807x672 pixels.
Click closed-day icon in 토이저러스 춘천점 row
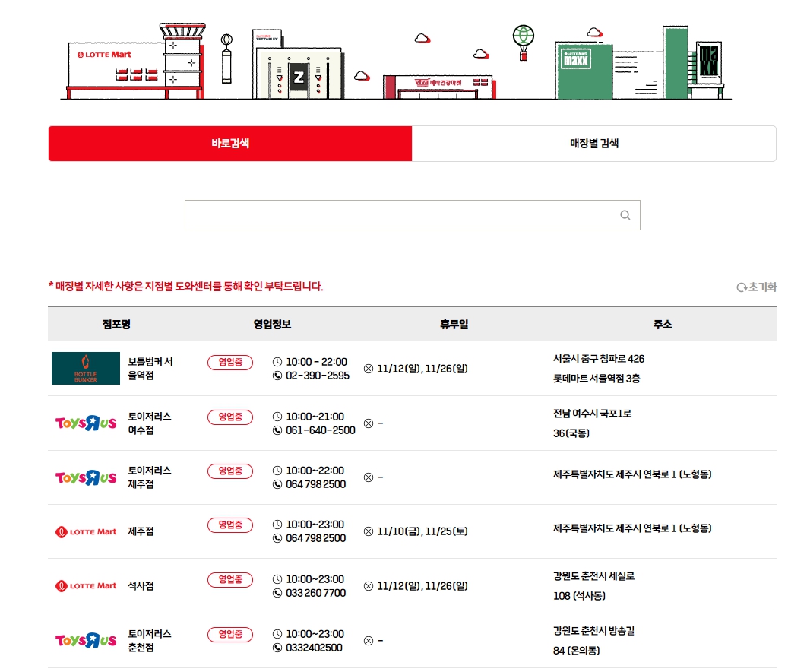pos(369,641)
